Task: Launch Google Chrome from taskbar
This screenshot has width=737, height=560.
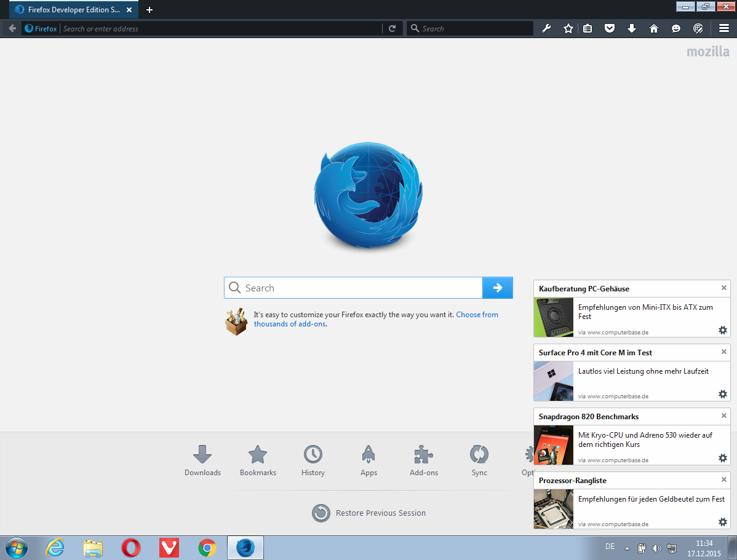Action: click(x=207, y=548)
